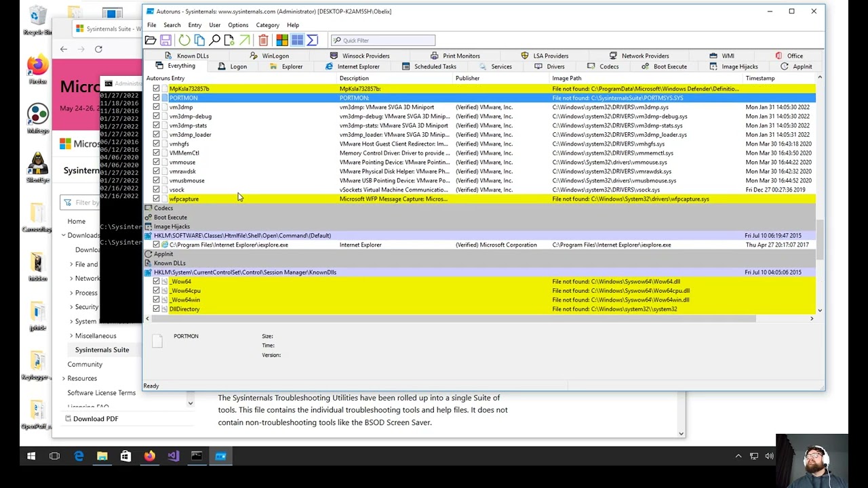The height and width of the screenshot is (488, 868).
Task: Expand the Network item chevron in sidebar
Action: pos(71,279)
